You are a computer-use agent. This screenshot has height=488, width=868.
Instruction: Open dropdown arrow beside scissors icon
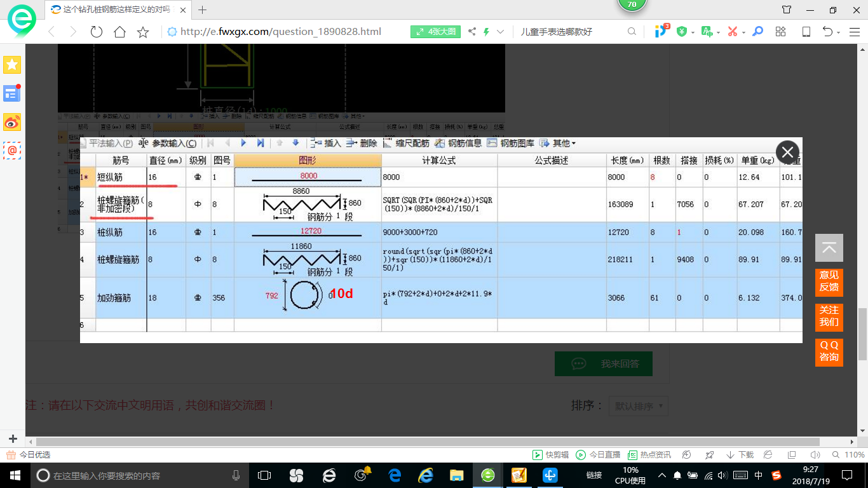point(743,32)
